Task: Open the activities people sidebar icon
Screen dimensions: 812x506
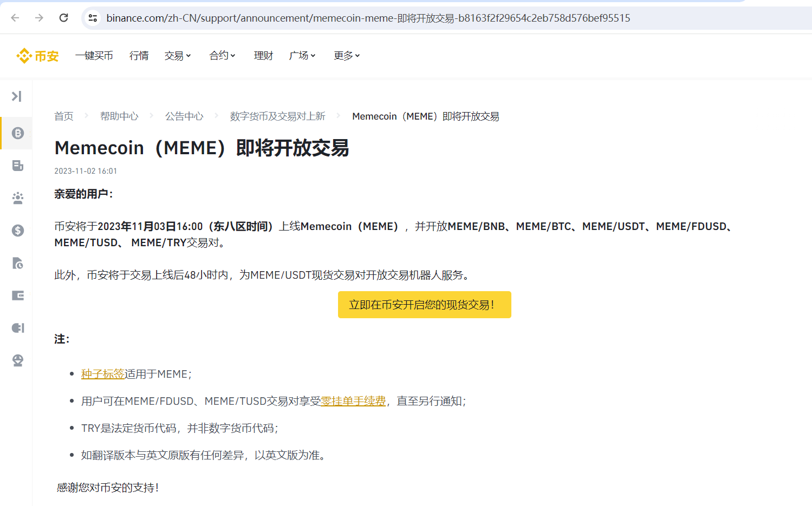Action: [18, 198]
